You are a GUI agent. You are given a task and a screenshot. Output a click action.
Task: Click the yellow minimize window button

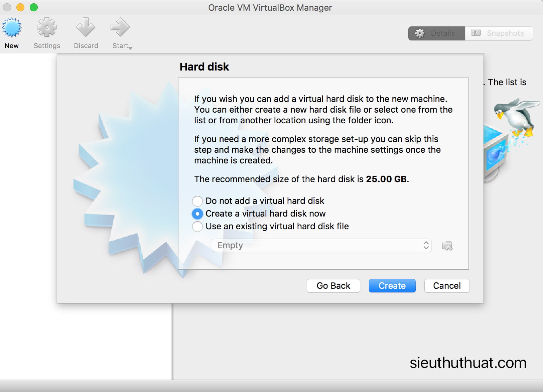pos(20,7)
